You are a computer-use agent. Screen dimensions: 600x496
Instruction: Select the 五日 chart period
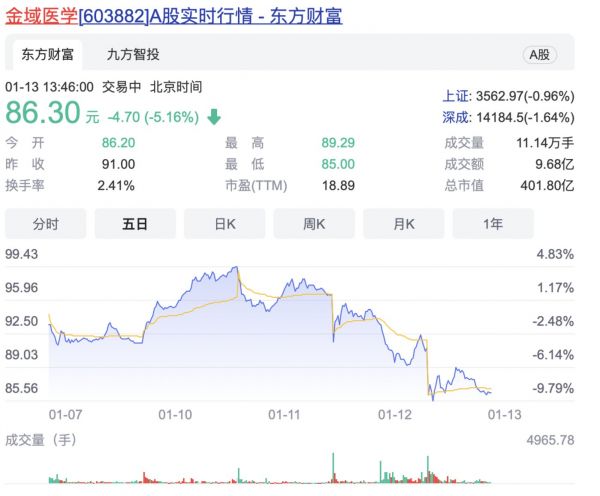click(x=135, y=224)
